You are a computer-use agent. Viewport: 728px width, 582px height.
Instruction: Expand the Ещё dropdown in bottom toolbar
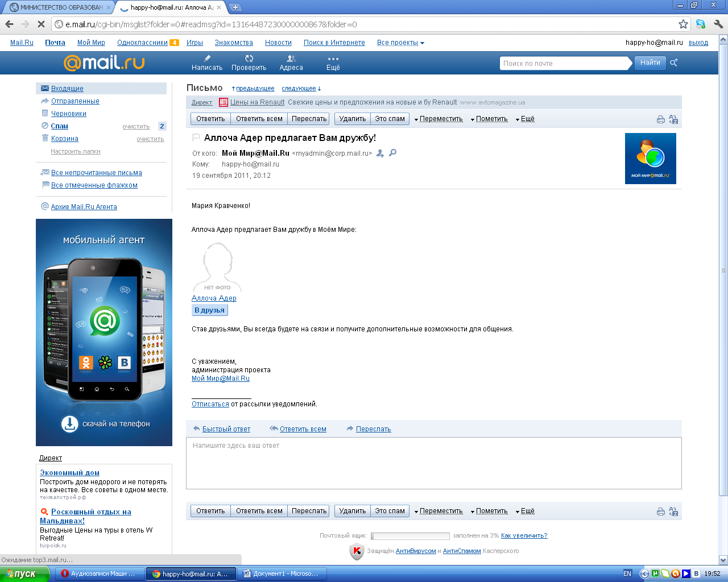(x=525, y=512)
